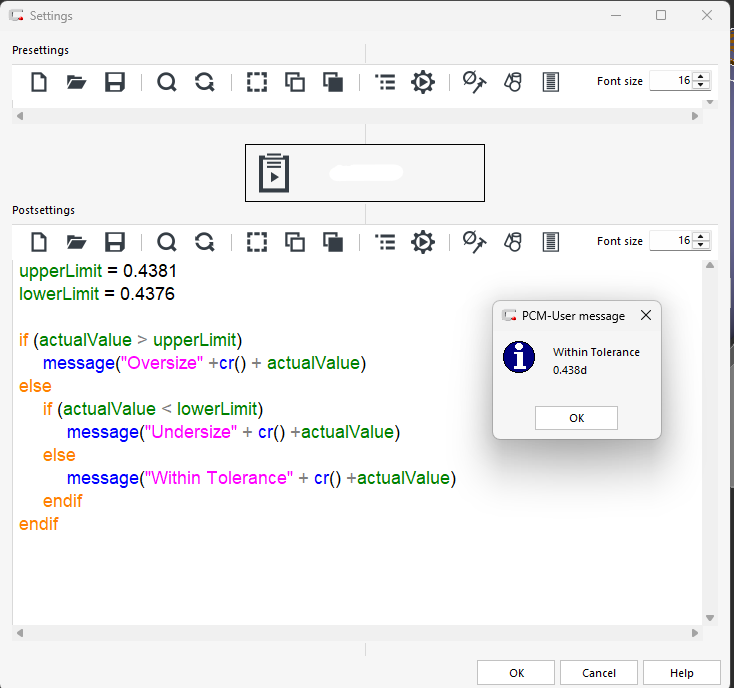Save Postsettings code with floppy disk icon
This screenshot has height=688, width=734.
115,241
